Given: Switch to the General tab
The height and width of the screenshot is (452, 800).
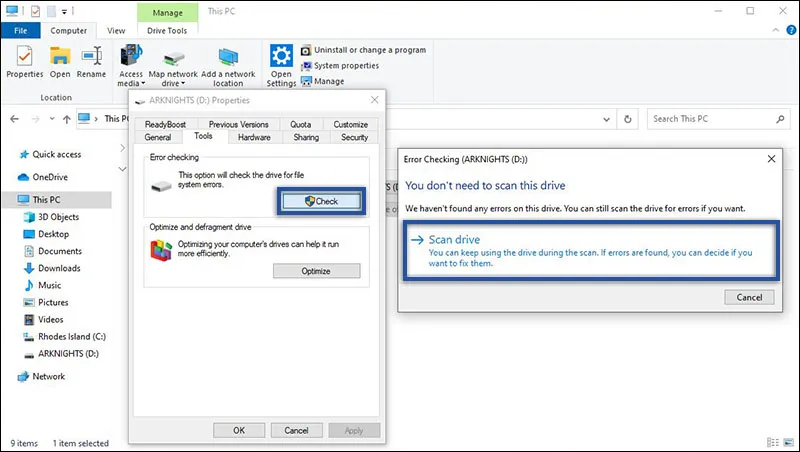Looking at the screenshot, I should click(x=158, y=137).
